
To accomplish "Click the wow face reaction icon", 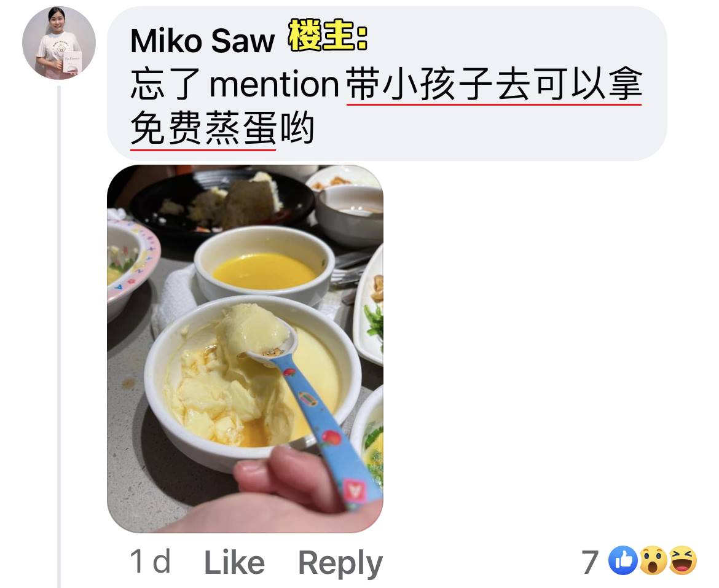I will coord(653,560).
